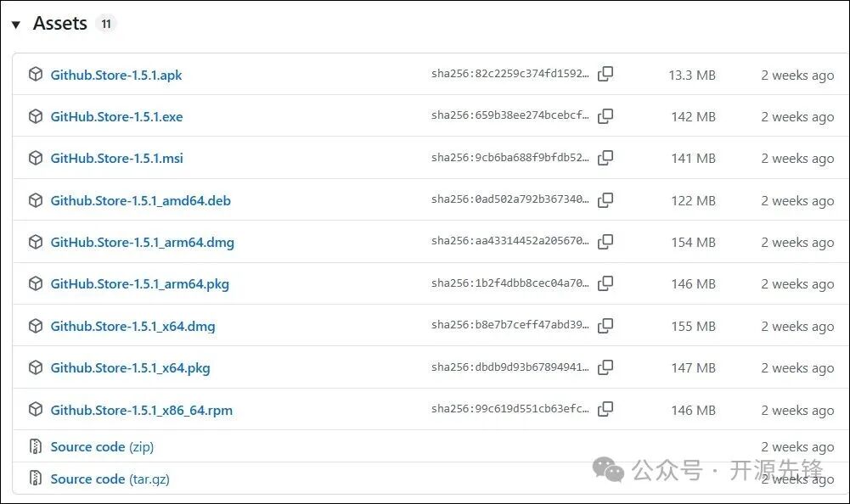Download GitHub.Store-1.5.1.exe installer

tap(116, 116)
